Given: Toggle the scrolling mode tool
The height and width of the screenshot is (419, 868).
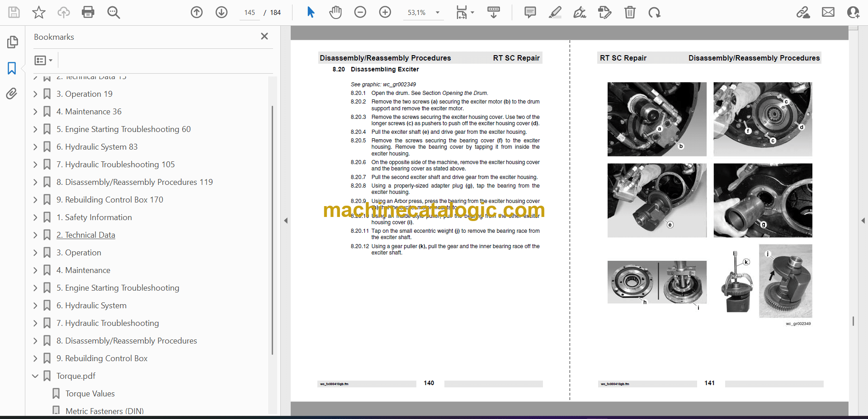Looking at the screenshot, I should coord(494,12).
